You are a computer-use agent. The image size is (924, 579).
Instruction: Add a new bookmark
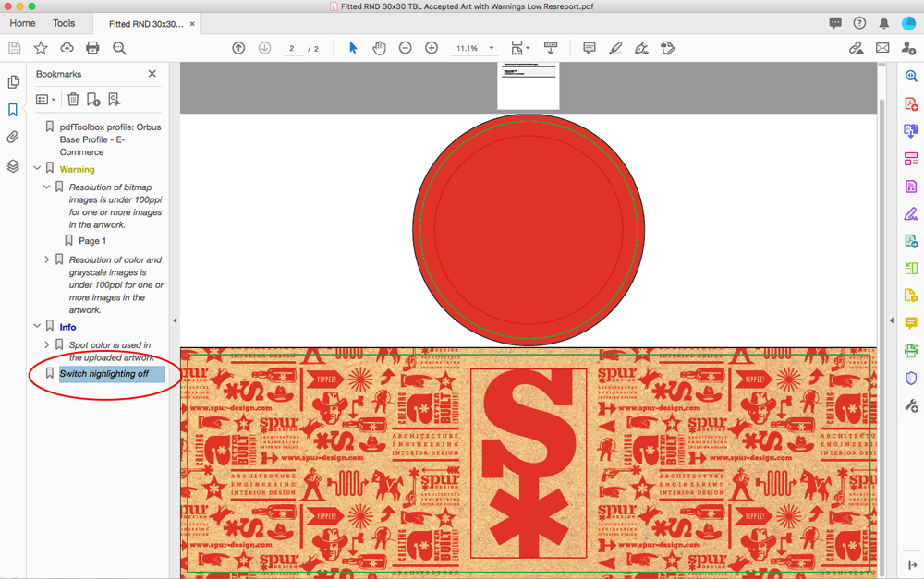click(x=93, y=99)
